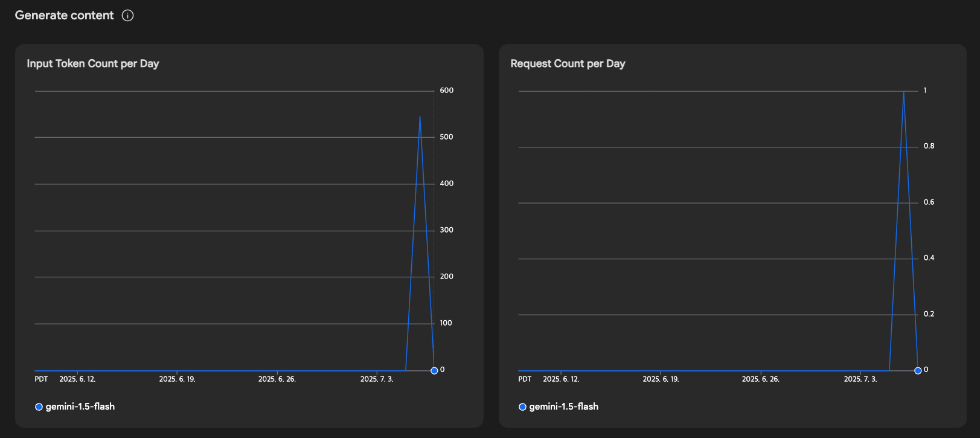Click the 2025. 6. 12. date in Input Token chart
The height and width of the screenshot is (438, 980).
(77, 379)
